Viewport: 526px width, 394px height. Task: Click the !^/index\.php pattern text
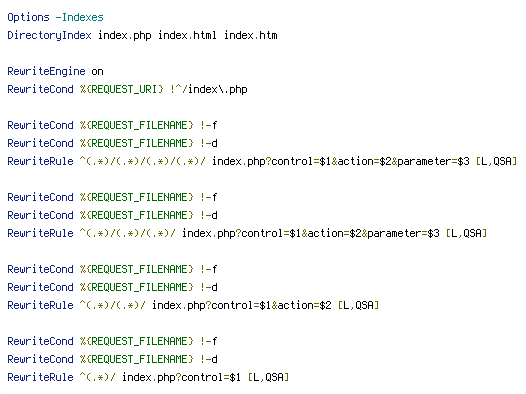pyautogui.click(x=209, y=90)
